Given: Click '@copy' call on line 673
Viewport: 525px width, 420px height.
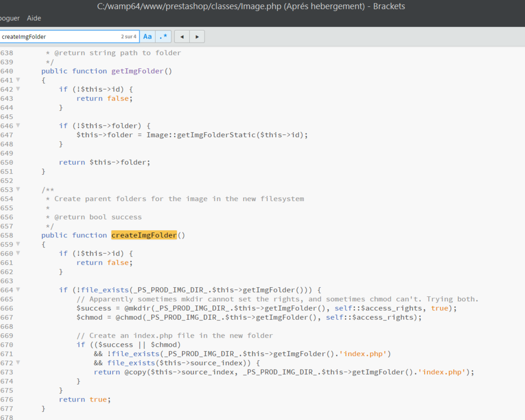Looking at the screenshot, I should tap(136, 372).
